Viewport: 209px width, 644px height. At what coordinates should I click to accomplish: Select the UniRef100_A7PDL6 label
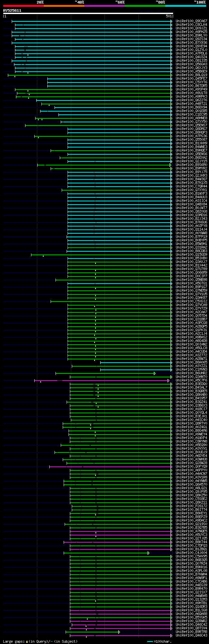point(191,54)
